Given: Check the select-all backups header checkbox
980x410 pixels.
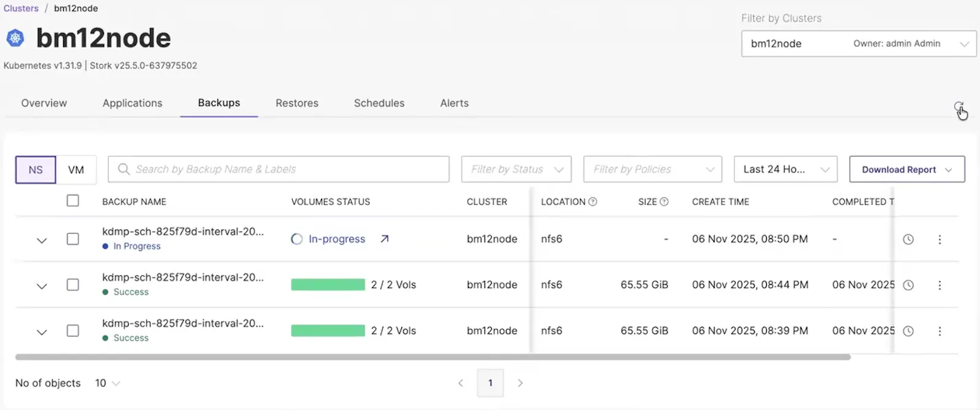Looking at the screenshot, I should tap(73, 201).
